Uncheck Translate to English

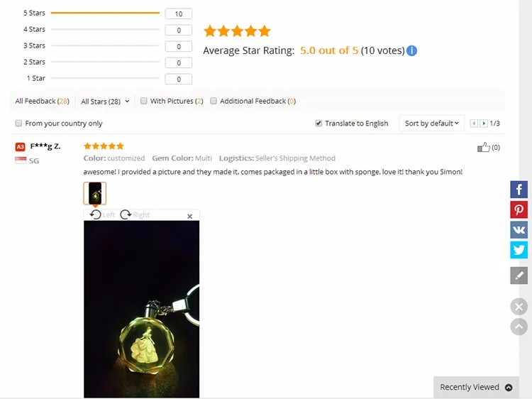click(x=318, y=124)
